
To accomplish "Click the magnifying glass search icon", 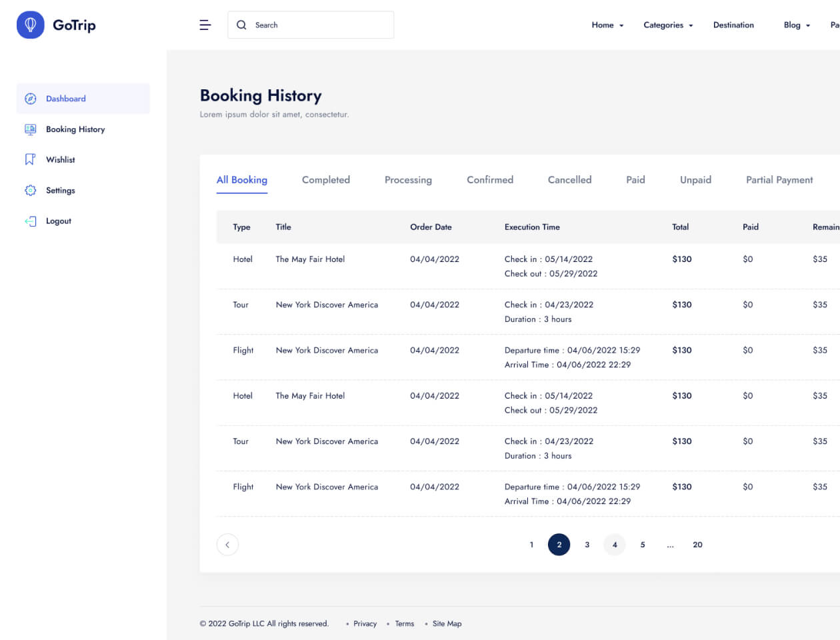I will pyautogui.click(x=241, y=25).
